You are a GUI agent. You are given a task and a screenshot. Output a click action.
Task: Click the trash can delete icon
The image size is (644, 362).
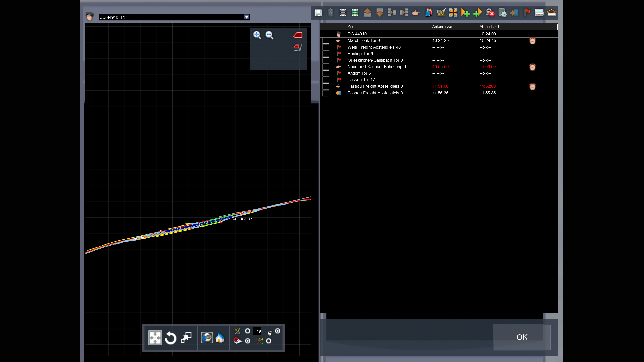(x=331, y=13)
